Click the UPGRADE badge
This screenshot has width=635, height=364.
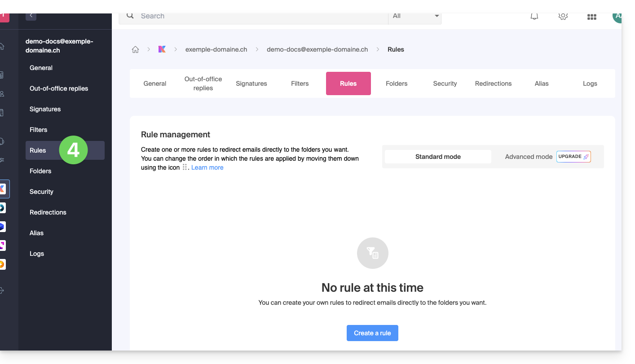click(573, 157)
